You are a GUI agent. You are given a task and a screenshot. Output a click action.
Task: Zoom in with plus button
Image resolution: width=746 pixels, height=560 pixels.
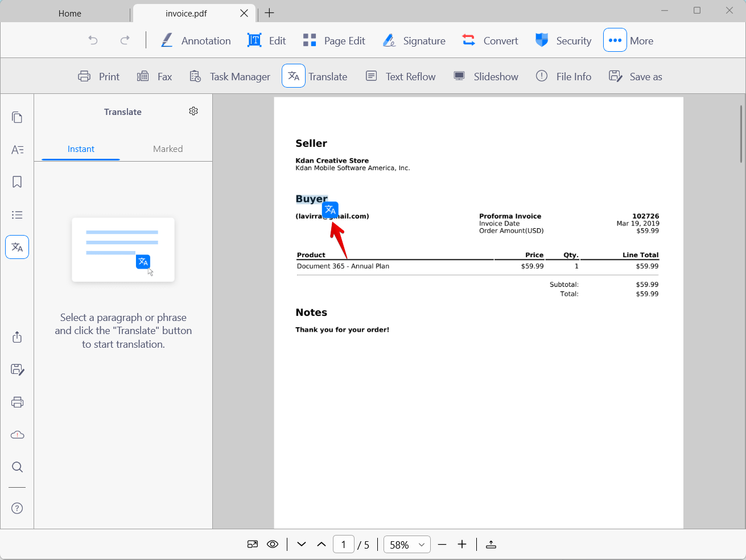462,545
